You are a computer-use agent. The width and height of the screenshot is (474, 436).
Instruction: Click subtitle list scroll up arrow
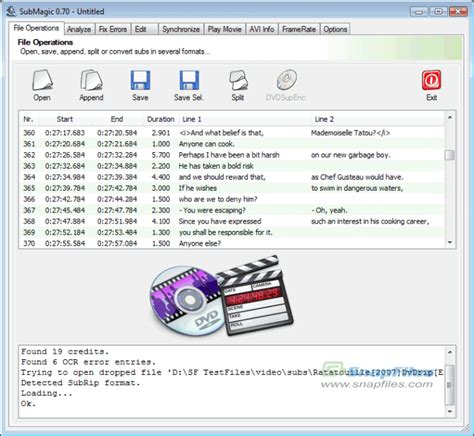tap(450, 117)
